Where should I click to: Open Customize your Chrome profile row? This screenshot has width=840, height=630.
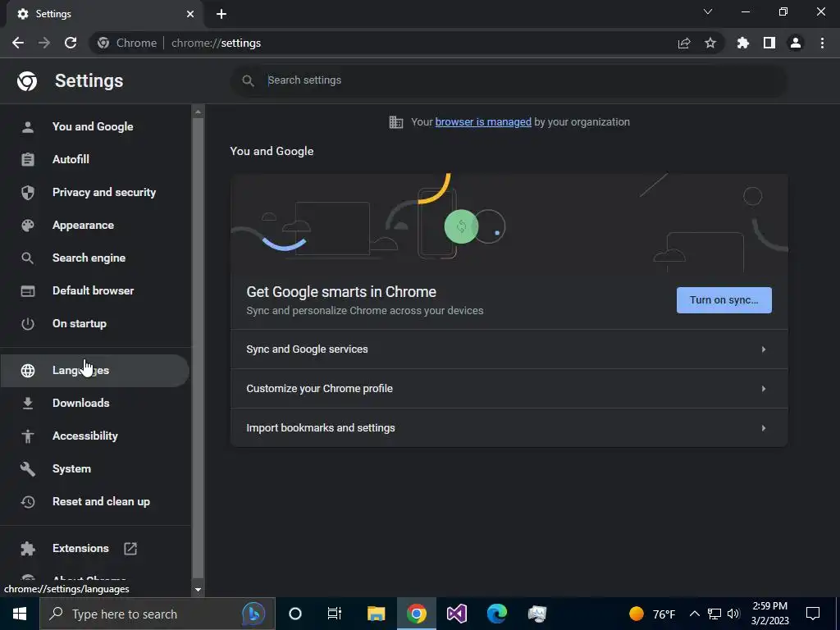pyautogui.click(x=509, y=388)
